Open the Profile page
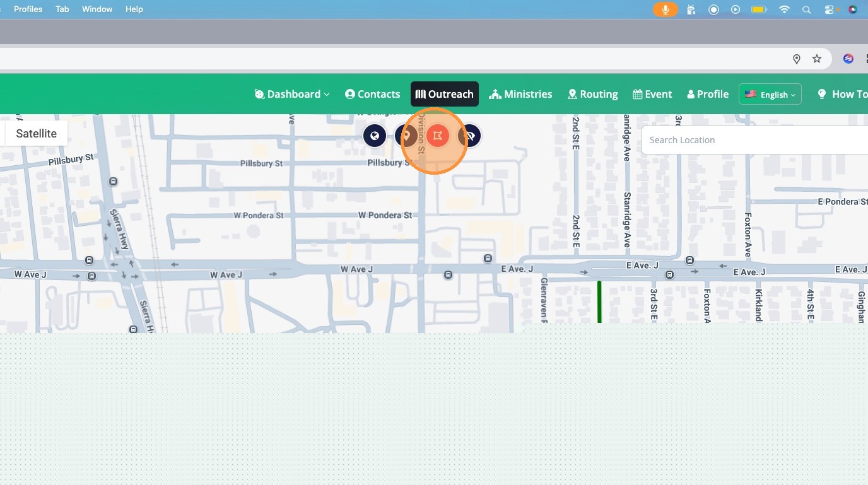Image resolution: width=868 pixels, height=485 pixels. click(708, 94)
